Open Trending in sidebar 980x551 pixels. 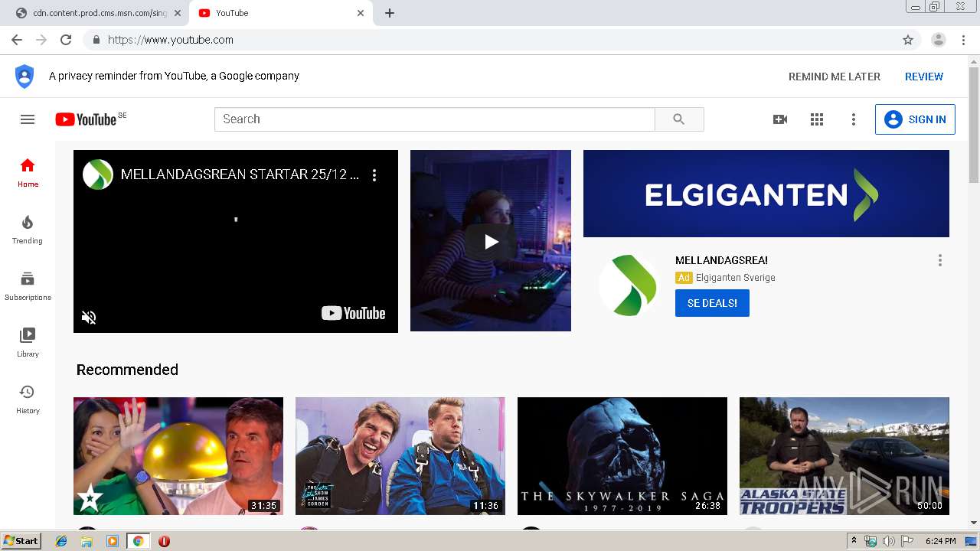tap(28, 230)
